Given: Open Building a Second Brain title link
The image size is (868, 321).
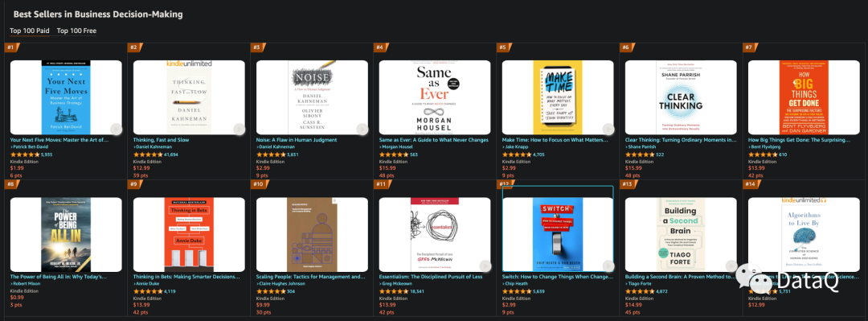Looking at the screenshot, I should [680, 276].
